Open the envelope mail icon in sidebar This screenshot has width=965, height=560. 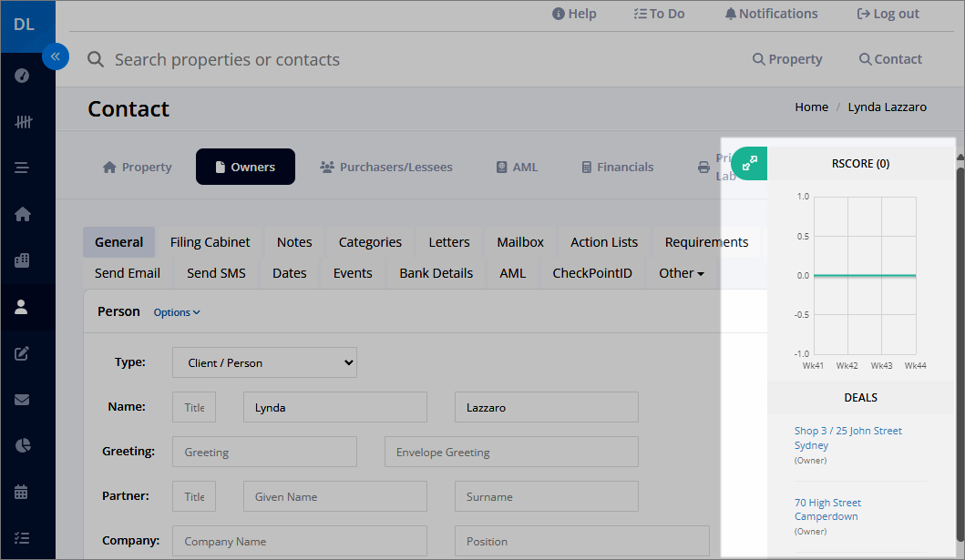(22, 400)
